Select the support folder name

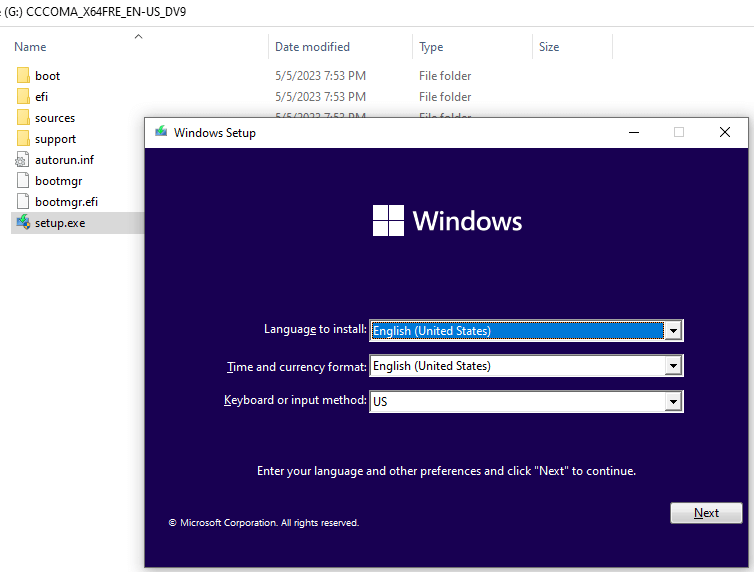click(x=55, y=139)
